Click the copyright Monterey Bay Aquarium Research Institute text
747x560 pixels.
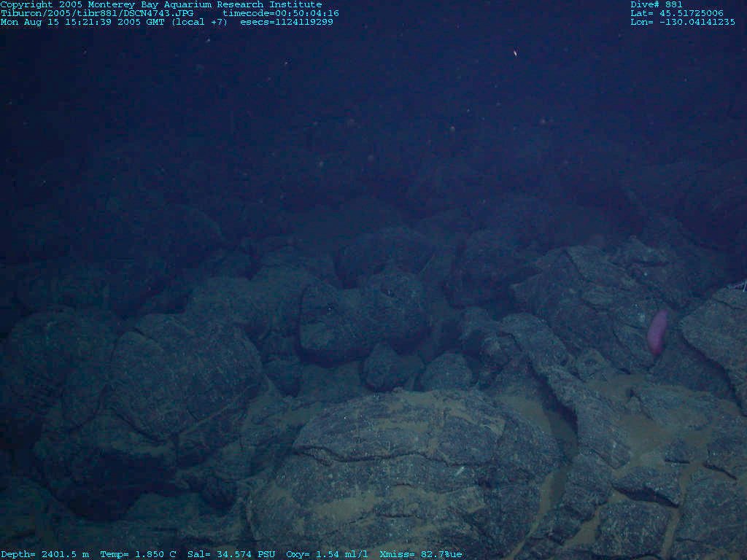[161, 5]
